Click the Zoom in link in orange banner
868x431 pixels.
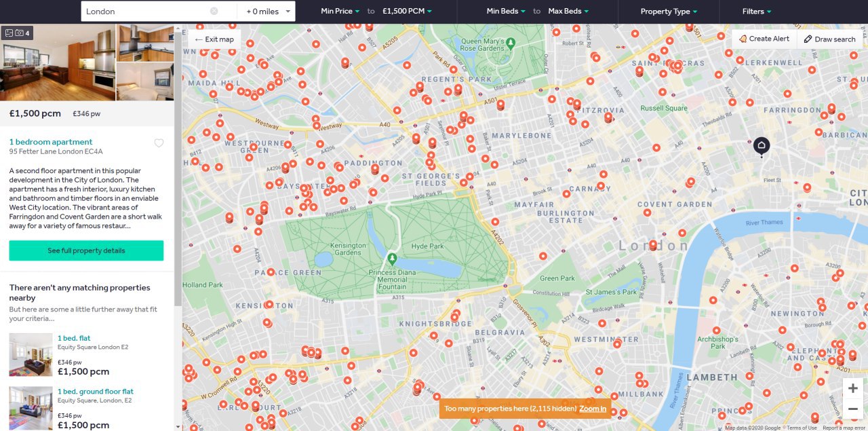[x=593, y=409]
